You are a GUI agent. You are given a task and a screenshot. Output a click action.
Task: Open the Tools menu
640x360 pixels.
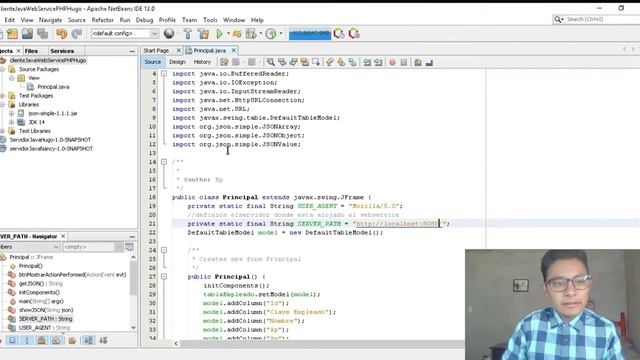coord(210,20)
